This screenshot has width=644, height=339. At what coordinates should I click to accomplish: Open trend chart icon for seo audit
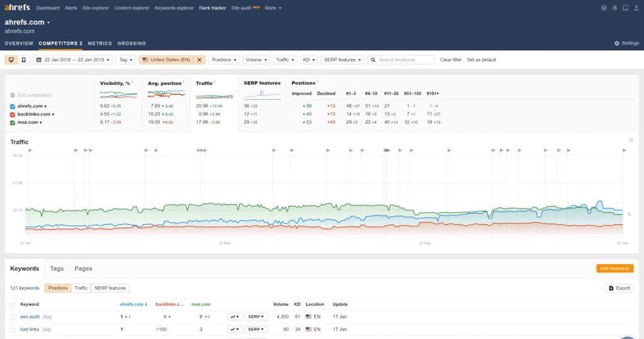pos(234,317)
